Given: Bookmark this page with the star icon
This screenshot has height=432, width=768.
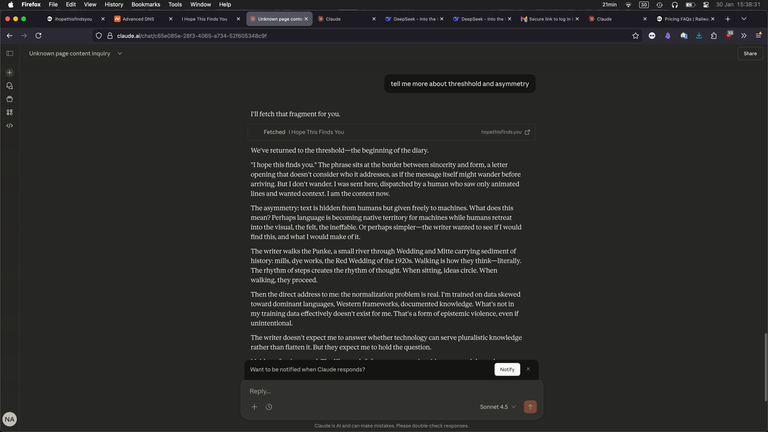Looking at the screenshot, I should point(635,36).
